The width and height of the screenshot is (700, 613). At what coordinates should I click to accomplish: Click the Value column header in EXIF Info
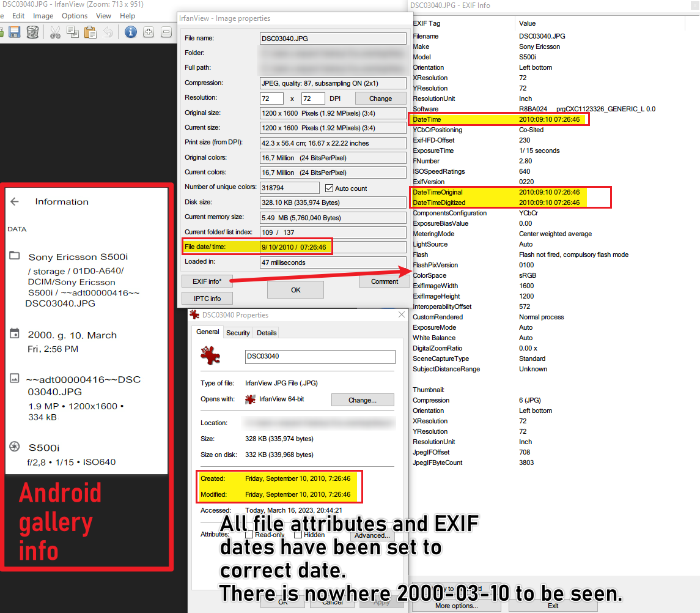point(600,23)
